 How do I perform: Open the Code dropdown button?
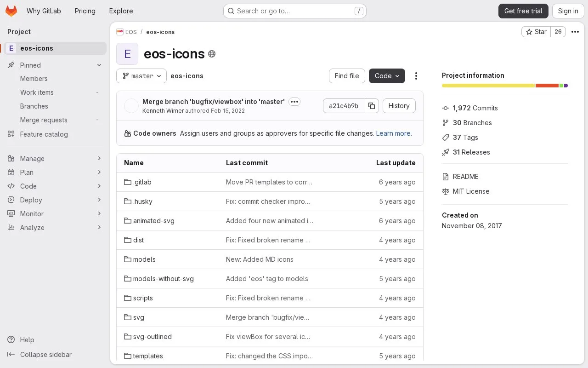tap(387, 76)
